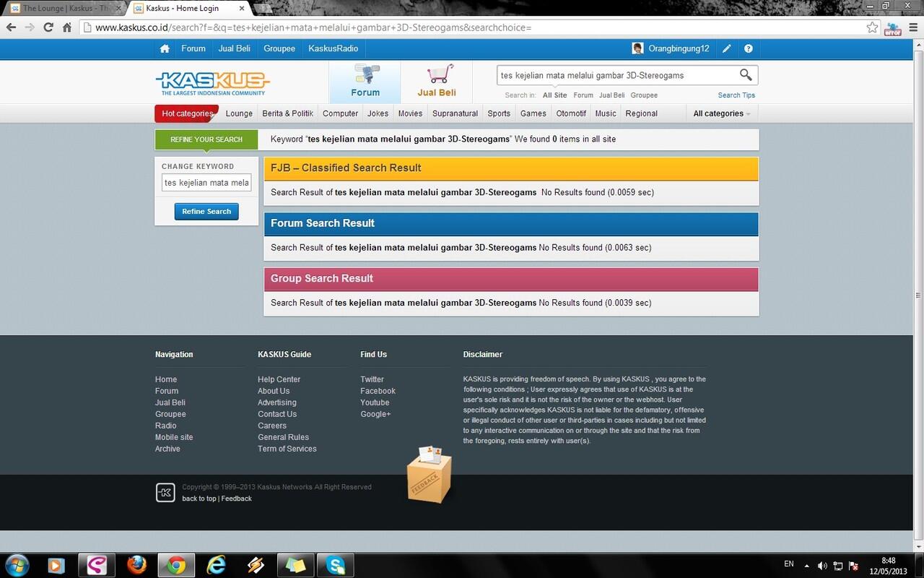Search in All Site option
This screenshot has width=924, height=578.
click(555, 95)
